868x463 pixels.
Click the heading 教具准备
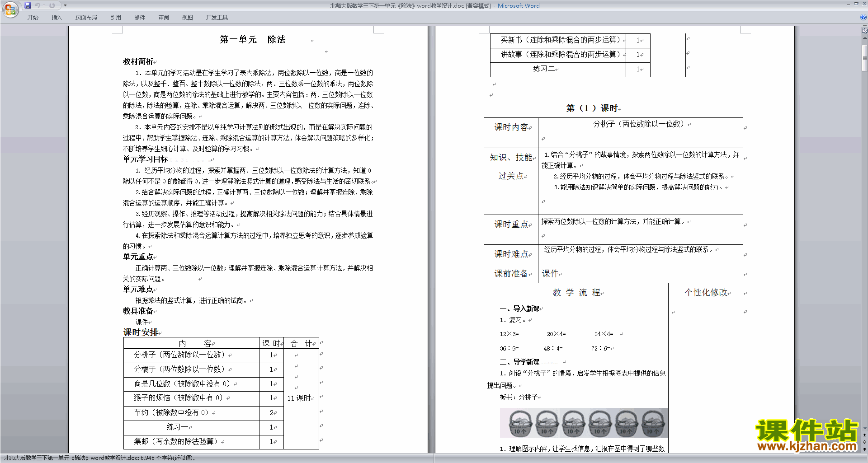138,311
